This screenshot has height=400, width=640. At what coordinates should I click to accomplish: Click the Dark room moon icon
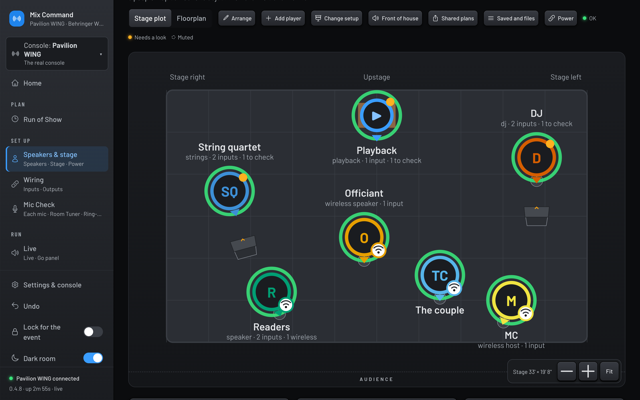coord(15,358)
